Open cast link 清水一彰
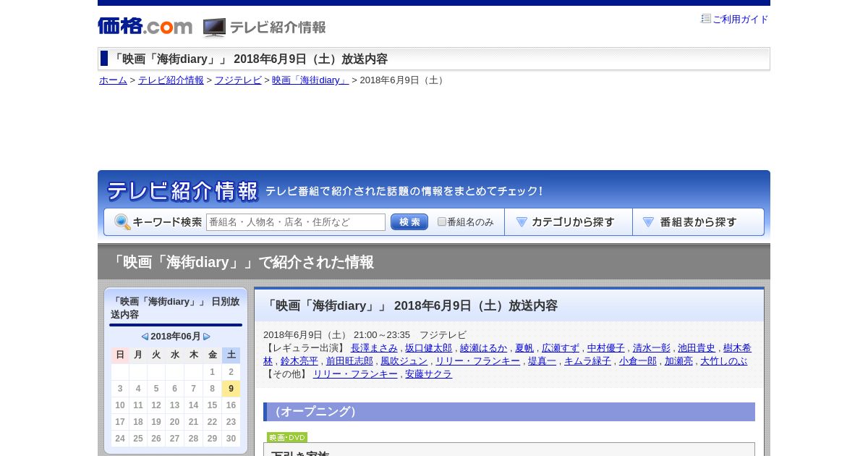 [x=651, y=348]
